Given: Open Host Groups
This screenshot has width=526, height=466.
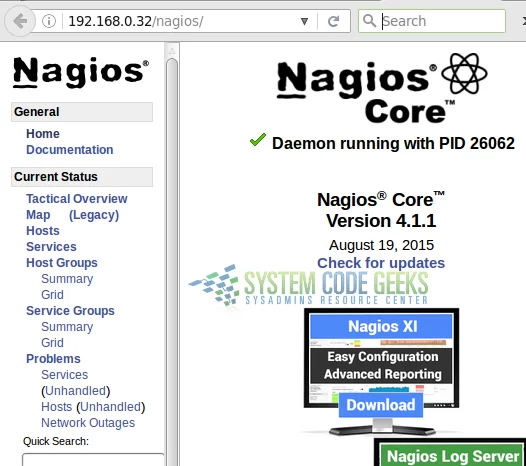Looking at the screenshot, I should click(x=62, y=263).
